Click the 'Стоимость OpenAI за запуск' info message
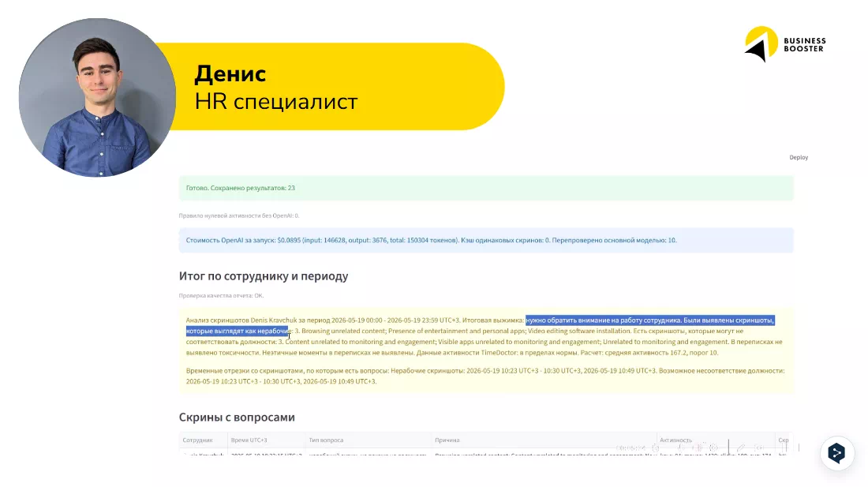 pyautogui.click(x=486, y=240)
